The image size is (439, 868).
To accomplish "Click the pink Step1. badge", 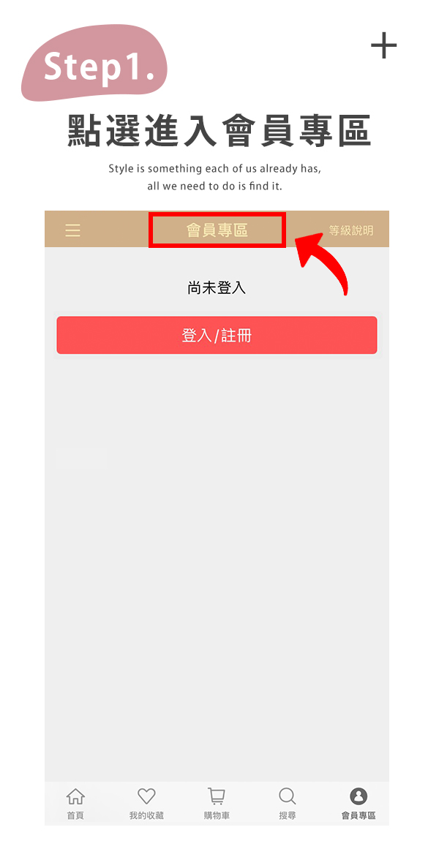I will 94,64.
